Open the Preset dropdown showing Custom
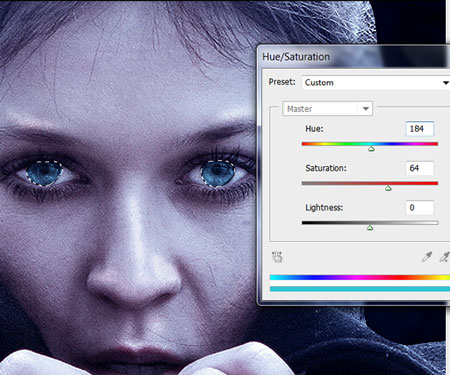 [x=376, y=82]
